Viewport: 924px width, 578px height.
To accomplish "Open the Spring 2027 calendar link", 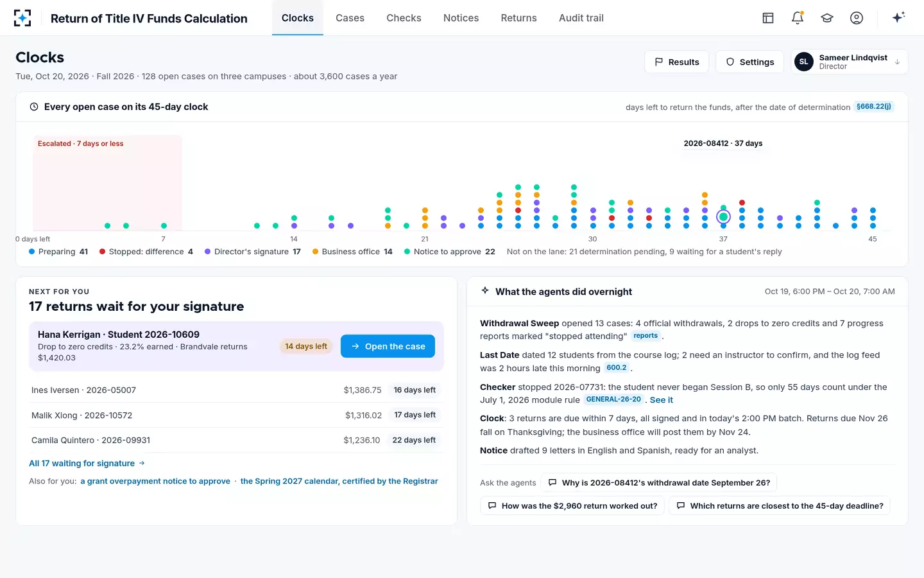I will 339,481.
